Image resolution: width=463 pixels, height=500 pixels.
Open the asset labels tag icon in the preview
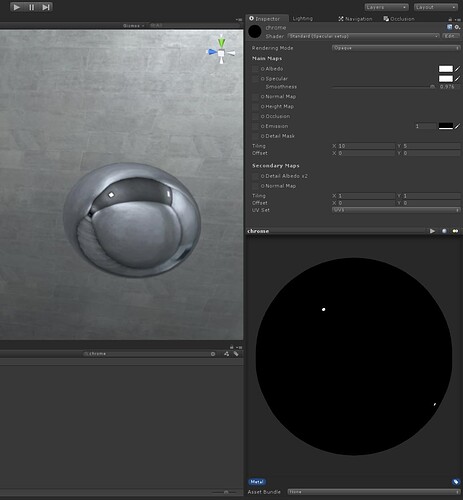coord(456,482)
